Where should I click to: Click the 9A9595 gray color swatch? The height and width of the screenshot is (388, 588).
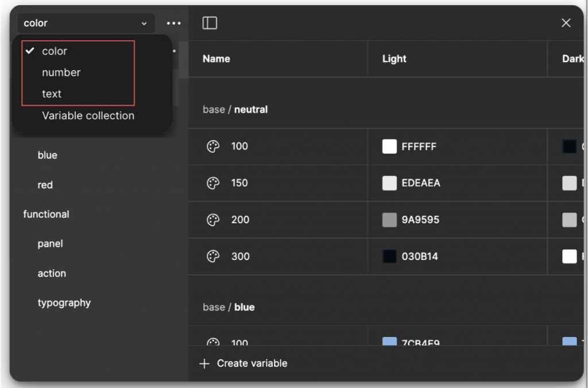point(389,220)
